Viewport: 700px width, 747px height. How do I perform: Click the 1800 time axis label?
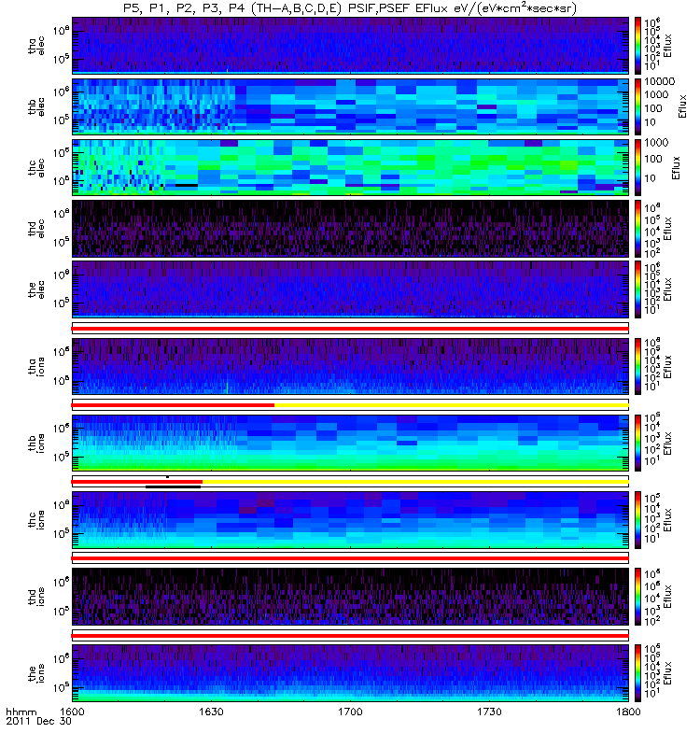(628, 712)
